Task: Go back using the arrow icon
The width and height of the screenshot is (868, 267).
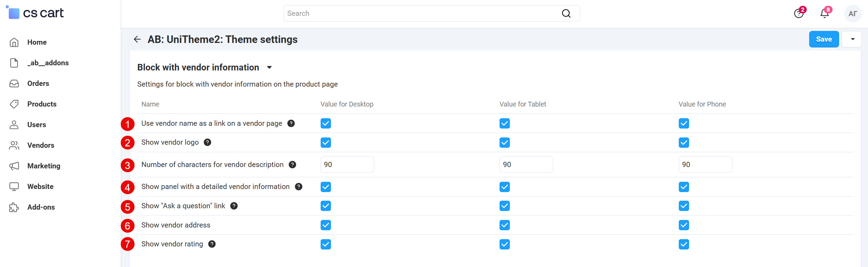Action: (x=137, y=40)
